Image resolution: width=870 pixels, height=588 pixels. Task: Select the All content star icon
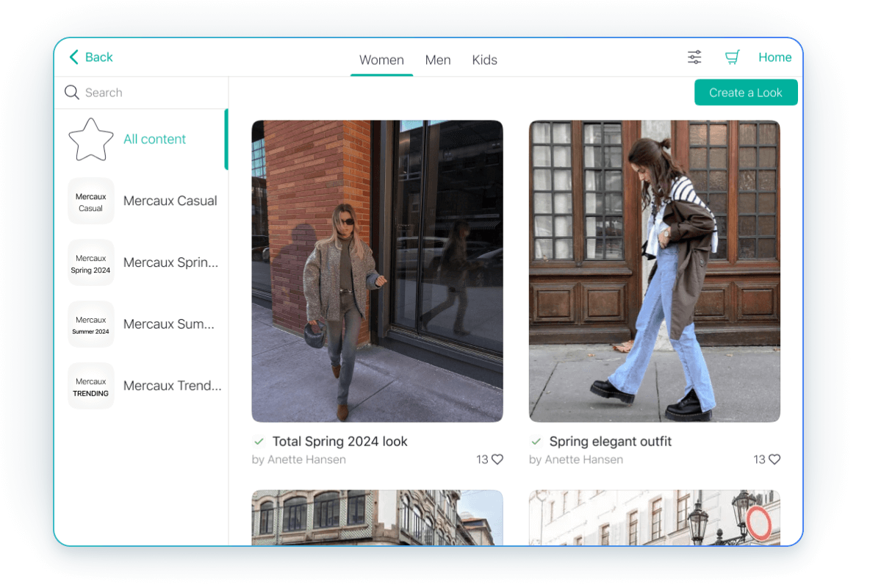[91, 140]
